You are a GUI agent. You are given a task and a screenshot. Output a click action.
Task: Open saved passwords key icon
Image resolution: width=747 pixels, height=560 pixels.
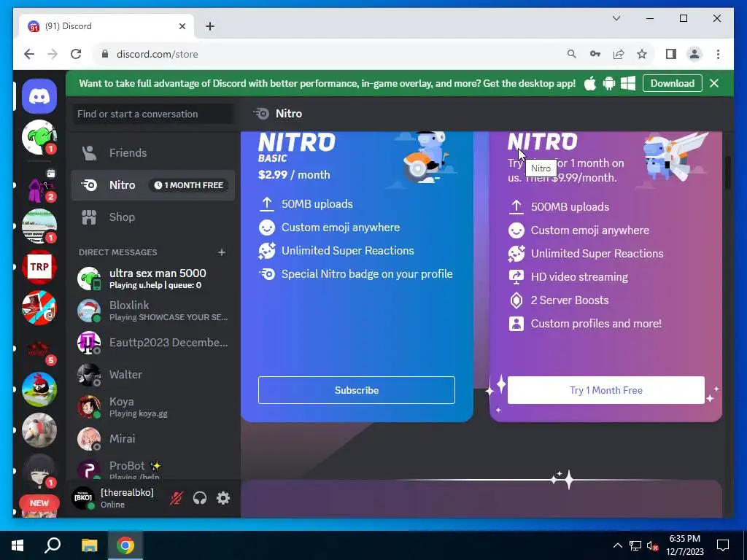[595, 54]
